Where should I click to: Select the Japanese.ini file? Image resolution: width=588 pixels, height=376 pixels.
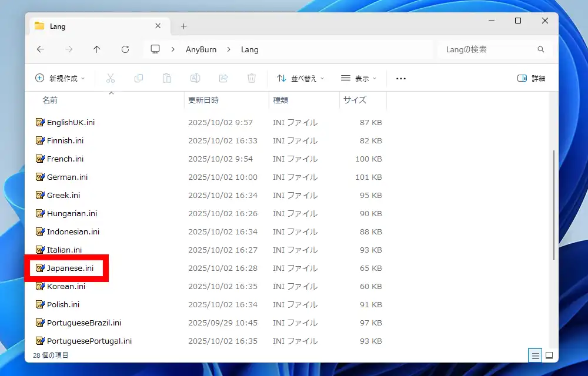(70, 268)
